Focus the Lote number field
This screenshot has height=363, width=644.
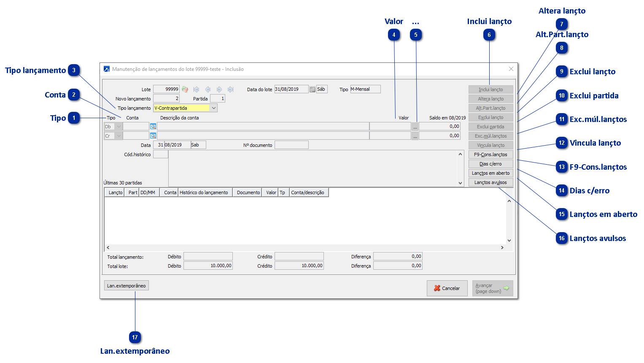pos(166,89)
